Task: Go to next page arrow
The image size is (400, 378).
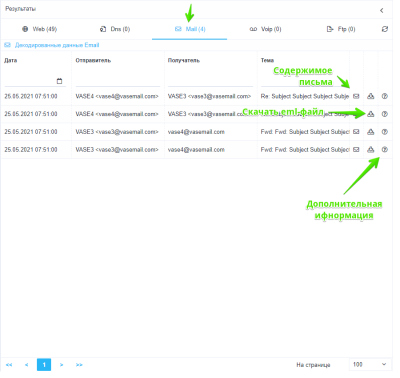Action: pos(61,365)
